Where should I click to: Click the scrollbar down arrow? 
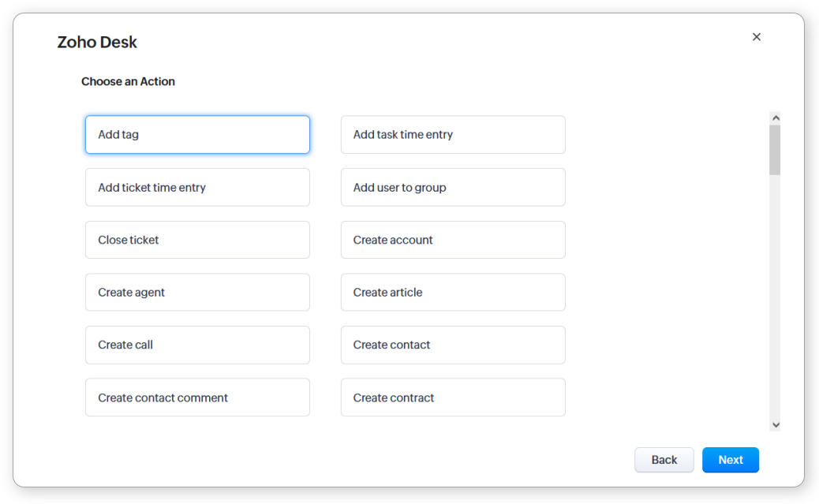[775, 424]
